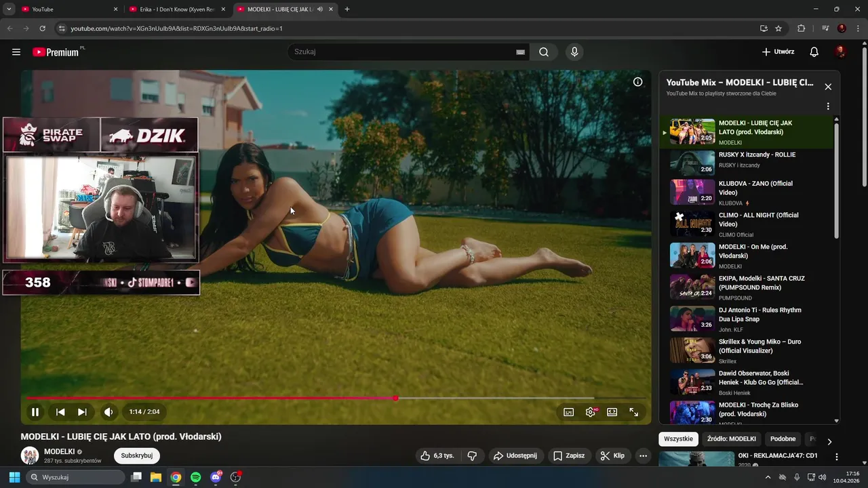Mute the video volume

point(108,411)
